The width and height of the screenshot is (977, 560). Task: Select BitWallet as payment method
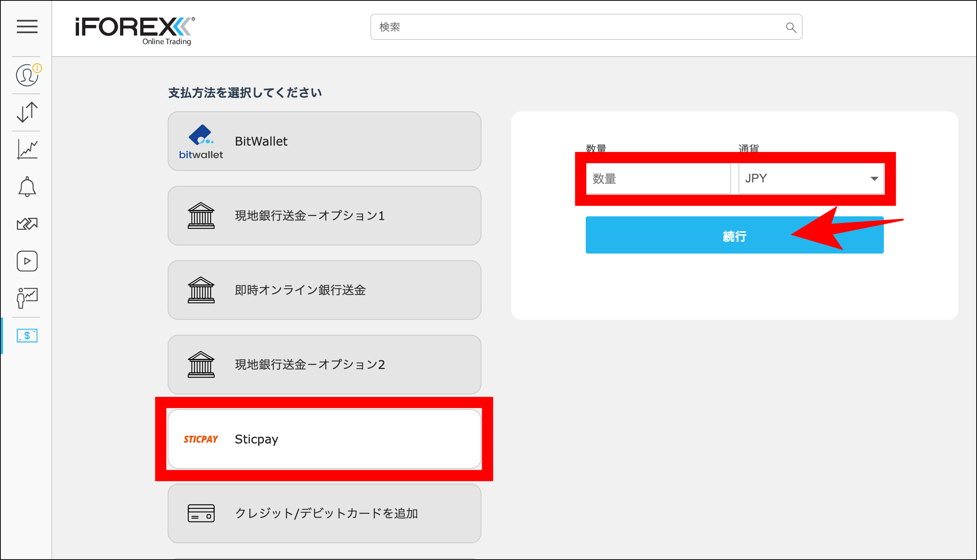pyautogui.click(x=325, y=141)
